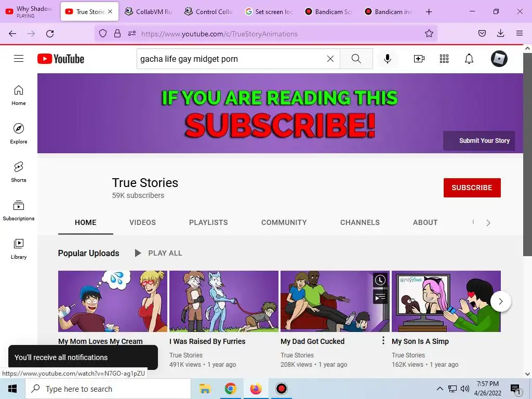Open Firefox Pocket save icon
The image size is (532, 399).
(482, 33)
